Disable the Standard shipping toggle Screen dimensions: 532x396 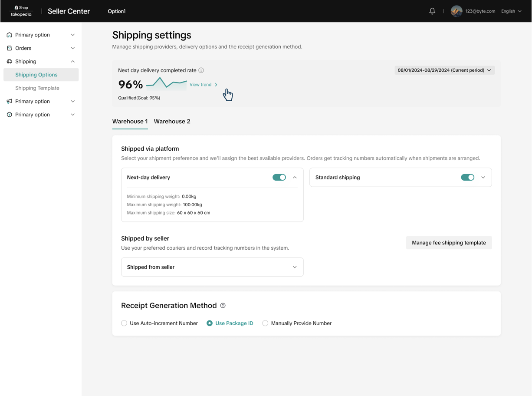(x=467, y=178)
